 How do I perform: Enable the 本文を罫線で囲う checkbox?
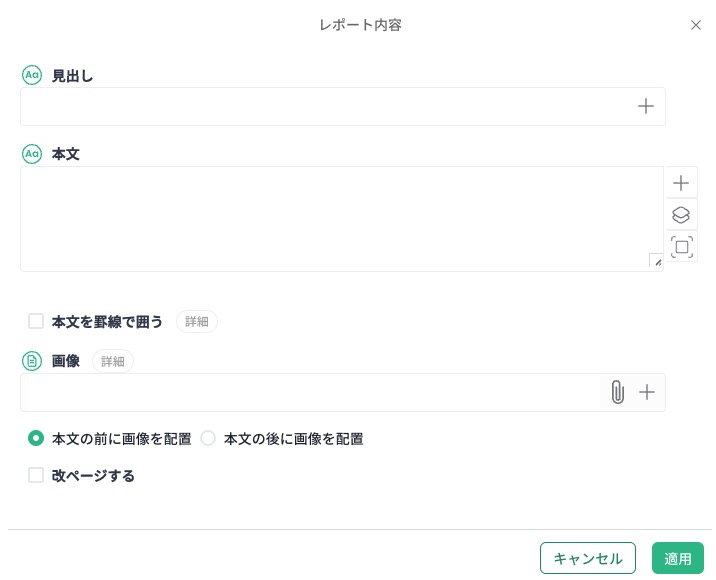click(x=36, y=321)
